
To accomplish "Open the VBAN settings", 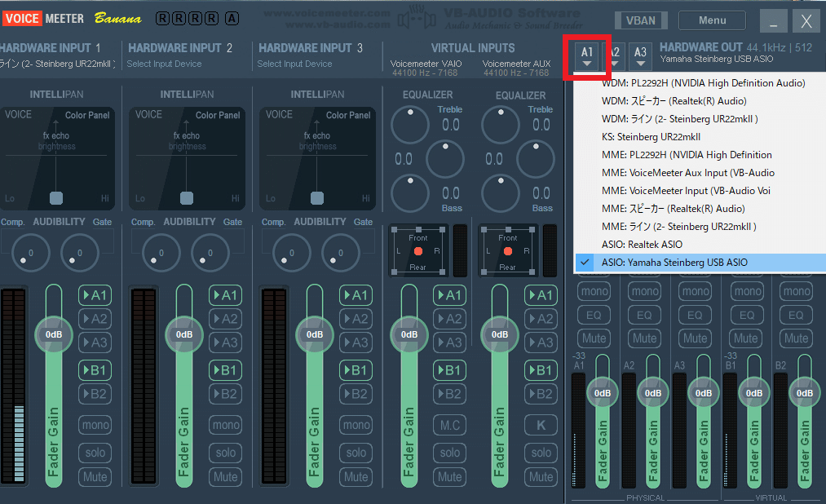I will coord(641,20).
